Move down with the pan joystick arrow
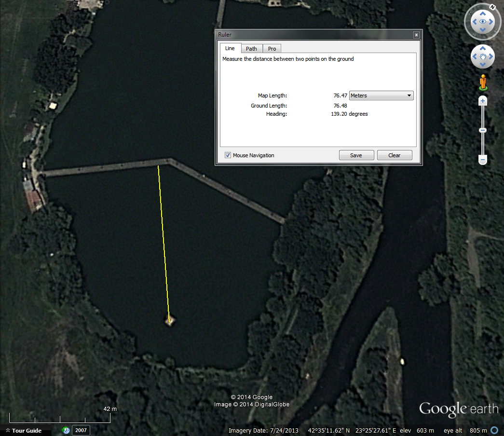The image size is (504, 436). [x=482, y=64]
